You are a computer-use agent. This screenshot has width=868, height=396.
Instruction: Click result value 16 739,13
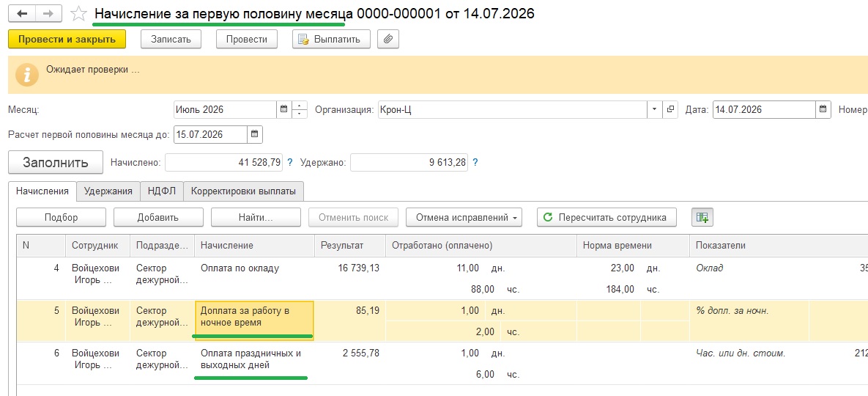coord(359,268)
